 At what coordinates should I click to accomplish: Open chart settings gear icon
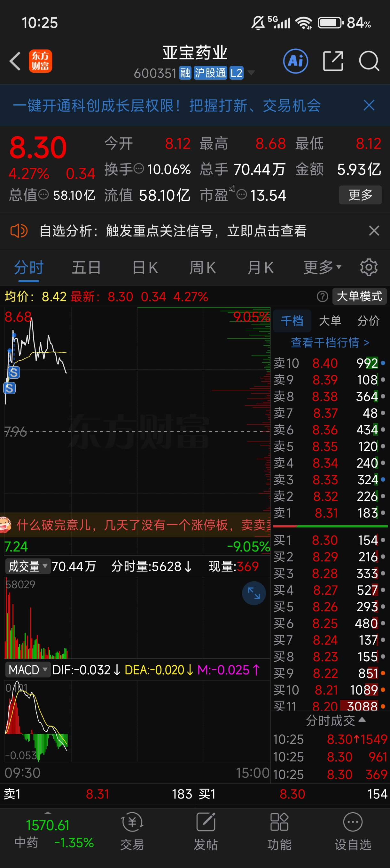click(369, 268)
